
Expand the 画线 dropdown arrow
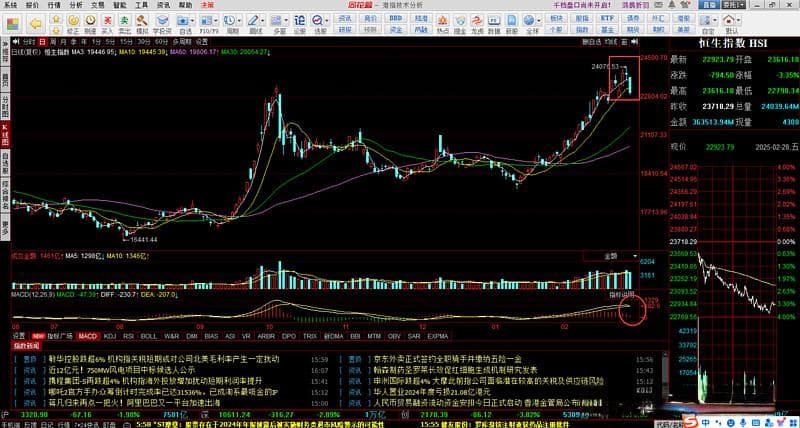(263, 21)
